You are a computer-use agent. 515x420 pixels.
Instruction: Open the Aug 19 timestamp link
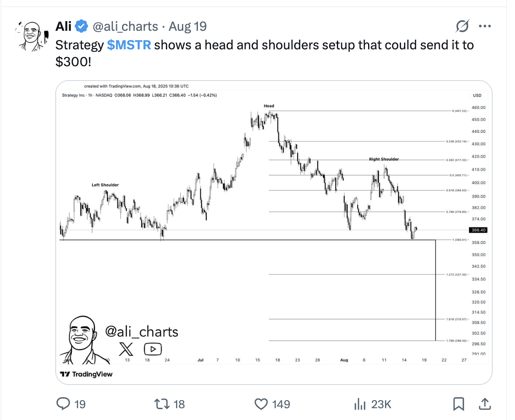(x=187, y=27)
